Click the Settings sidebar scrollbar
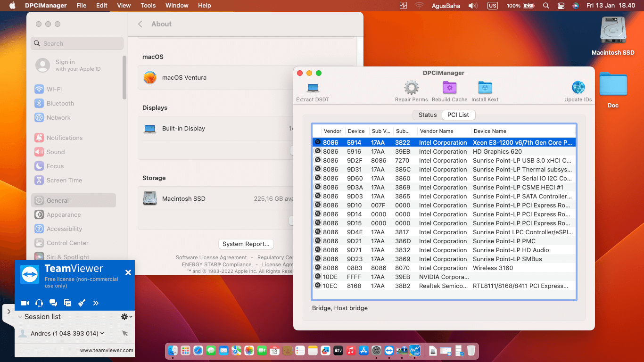The image size is (644, 362). point(124,78)
